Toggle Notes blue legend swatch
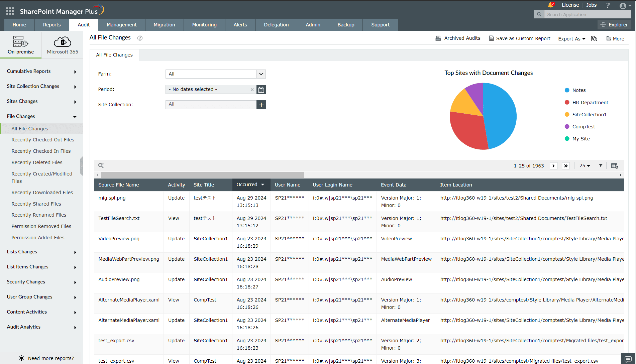Image resolution: width=636 pixels, height=364 pixels. [x=567, y=90]
